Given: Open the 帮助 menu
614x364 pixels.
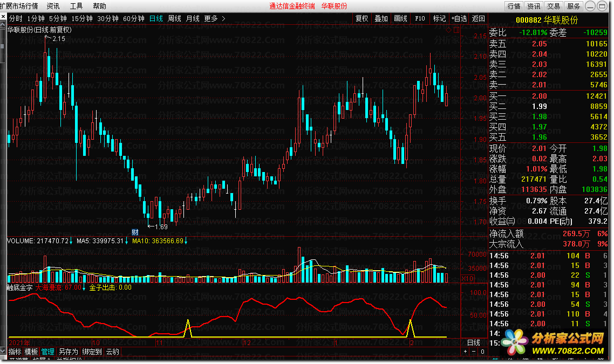Looking at the screenshot, I should pyautogui.click(x=99, y=6).
